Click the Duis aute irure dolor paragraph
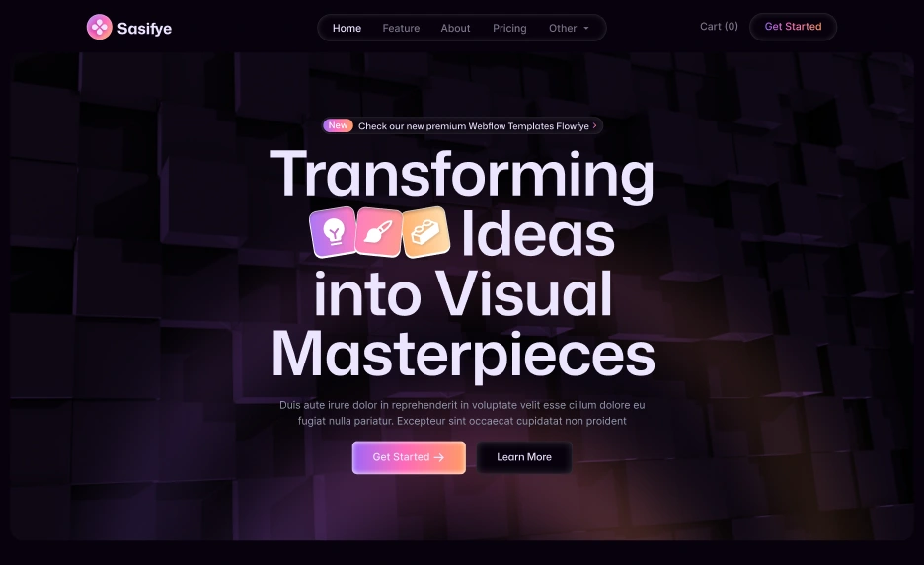 coord(462,413)
